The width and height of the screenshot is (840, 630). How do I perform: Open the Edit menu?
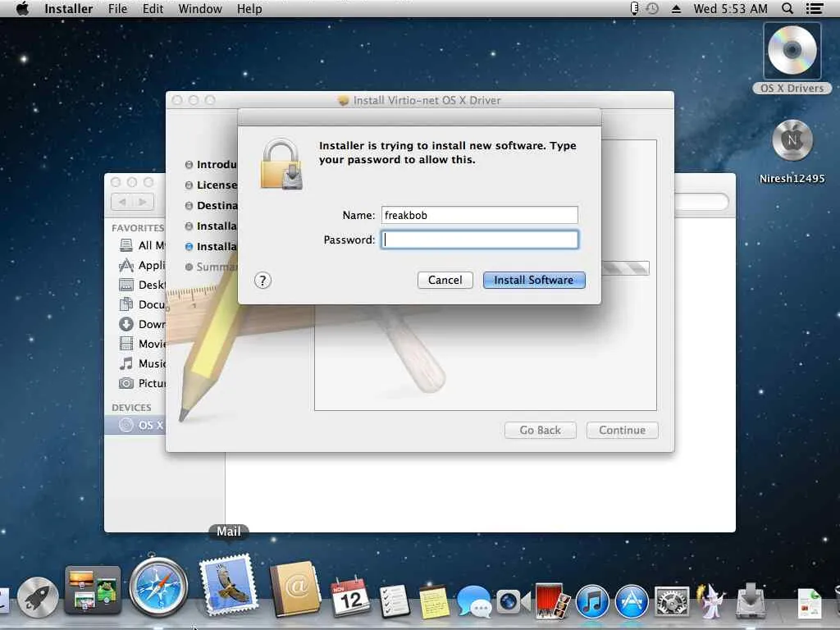(153, 8)
